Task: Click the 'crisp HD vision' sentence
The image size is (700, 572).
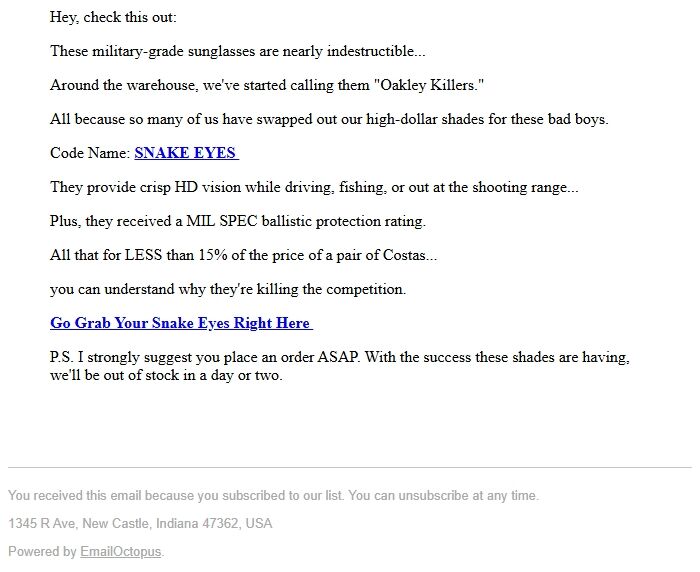Action: pos(314,187)
